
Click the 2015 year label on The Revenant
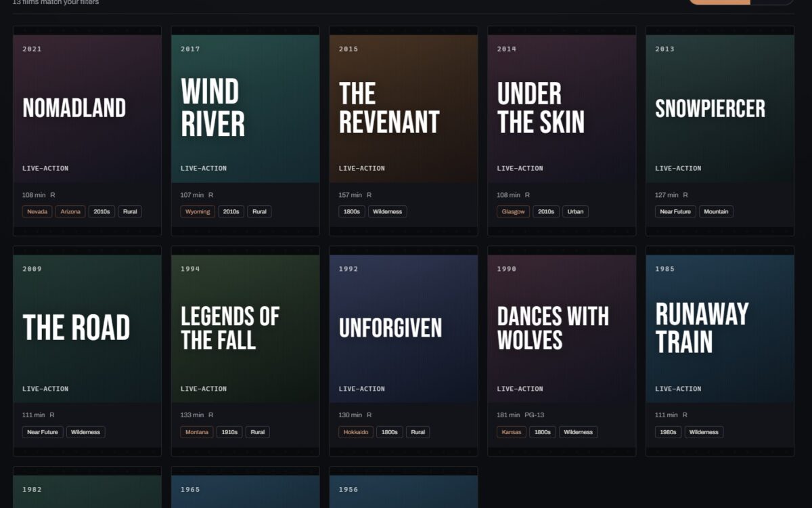pyautogui.click(x=348, y=49)
